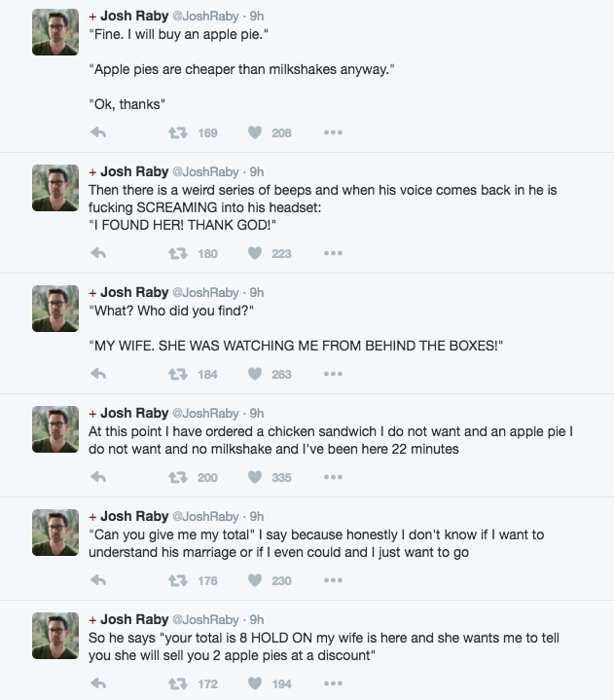Open the ellipsis menu on the SCREAMING tweet
Viewport: 614px width, 700px height.
pos(334,253)
